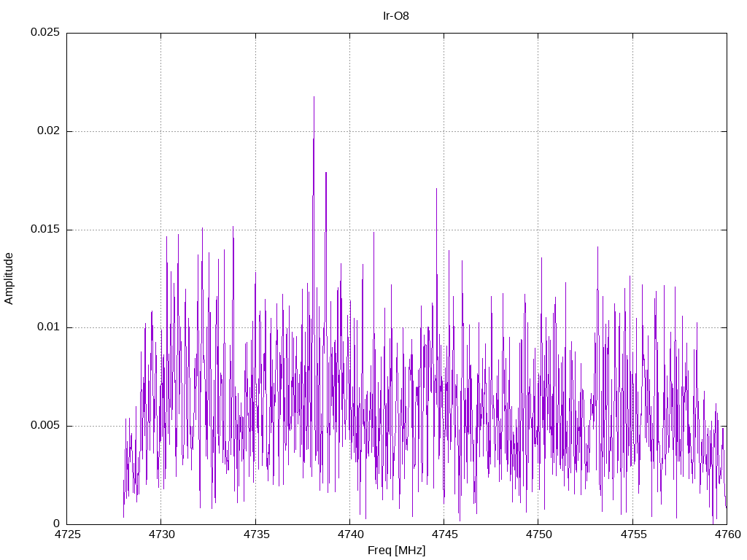The height and width of the screenshot is (560, 747).
Task: Click the 4750 x-axis tick label
Action: pos(539,534)
